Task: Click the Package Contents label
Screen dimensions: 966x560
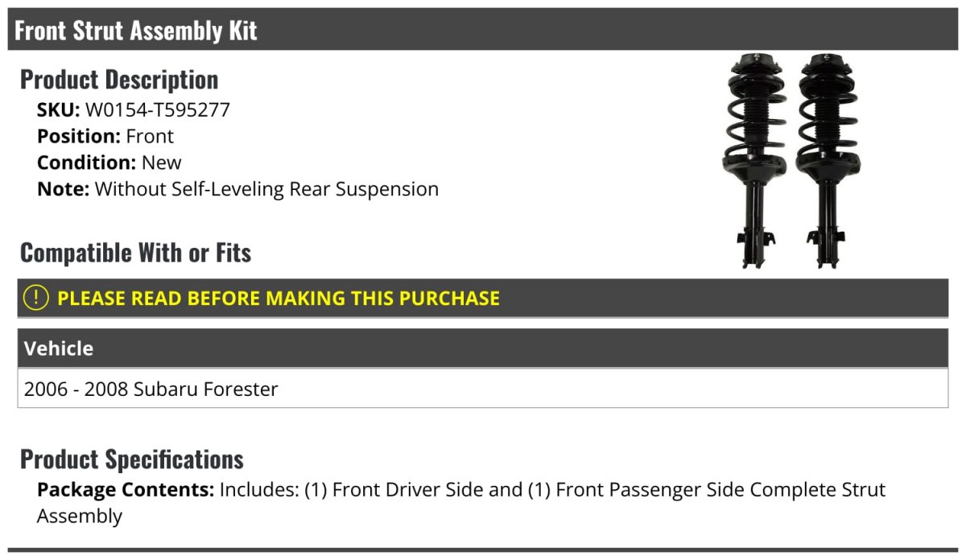Action: [126, 489]
